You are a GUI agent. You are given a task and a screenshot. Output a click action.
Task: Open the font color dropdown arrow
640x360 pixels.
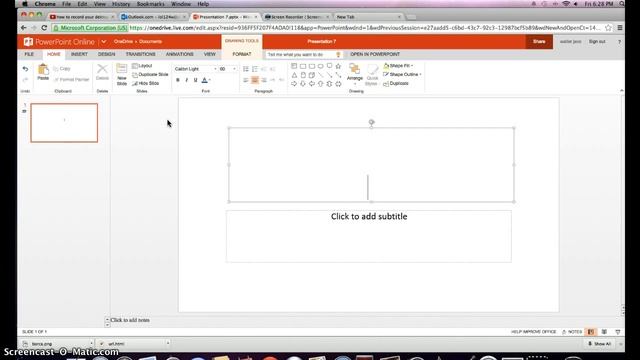click(x=210, y=80)
